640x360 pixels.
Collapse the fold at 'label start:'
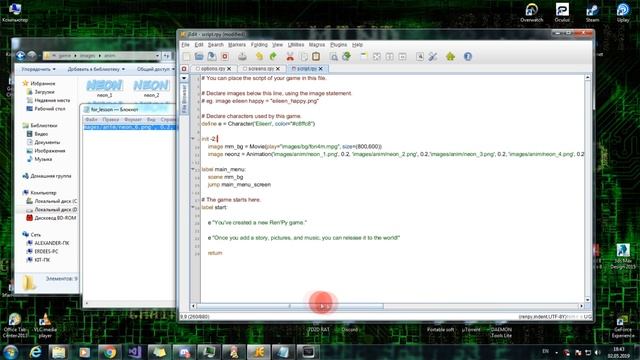[x=193, y=207]
